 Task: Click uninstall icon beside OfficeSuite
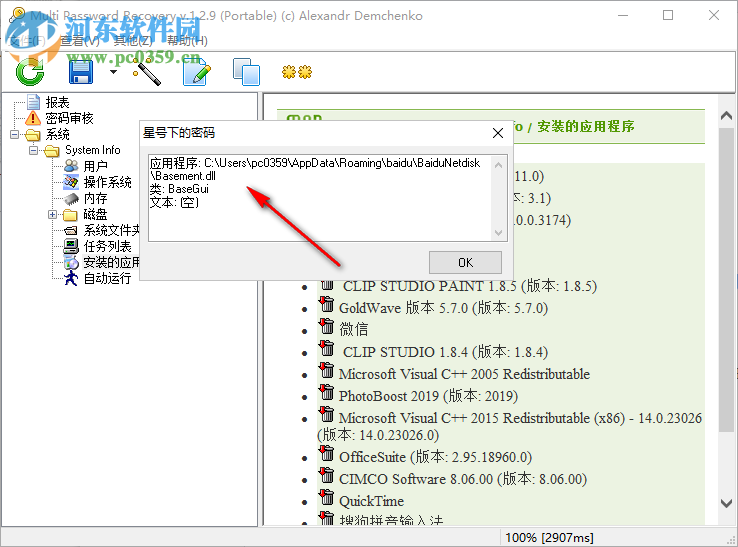click(x=326, y=454)
